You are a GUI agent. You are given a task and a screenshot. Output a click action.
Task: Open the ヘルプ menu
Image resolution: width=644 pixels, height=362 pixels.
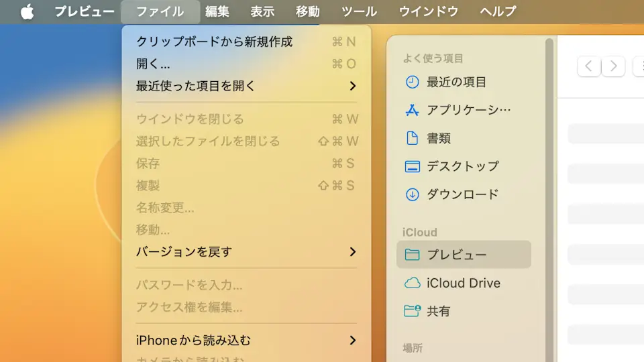coord(498,11)
